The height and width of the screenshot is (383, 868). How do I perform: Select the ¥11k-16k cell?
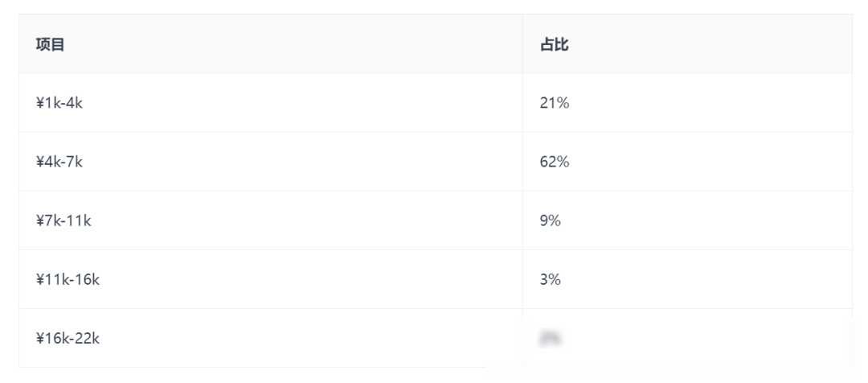(272, 279)
